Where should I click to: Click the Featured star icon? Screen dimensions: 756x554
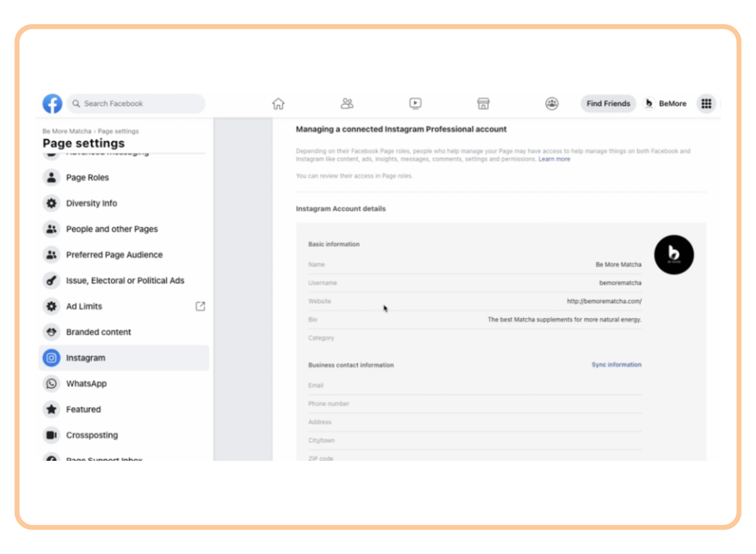[51, 409]
